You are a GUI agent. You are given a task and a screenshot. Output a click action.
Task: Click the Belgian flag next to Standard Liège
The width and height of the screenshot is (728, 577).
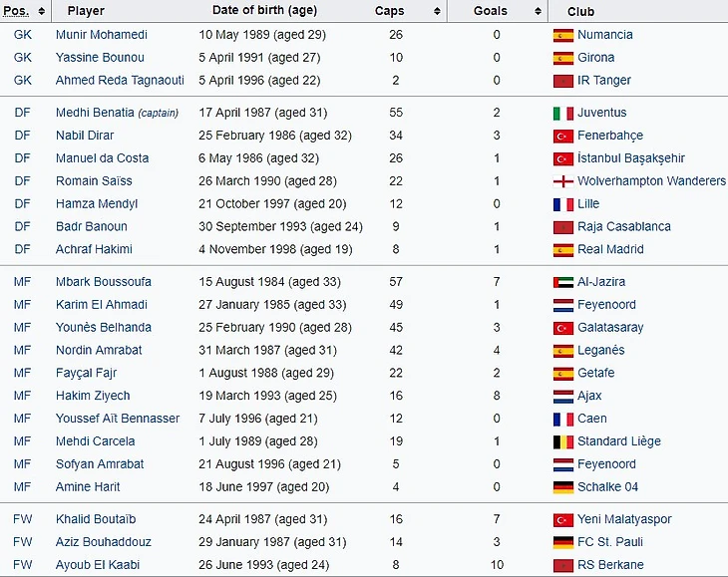563,441
